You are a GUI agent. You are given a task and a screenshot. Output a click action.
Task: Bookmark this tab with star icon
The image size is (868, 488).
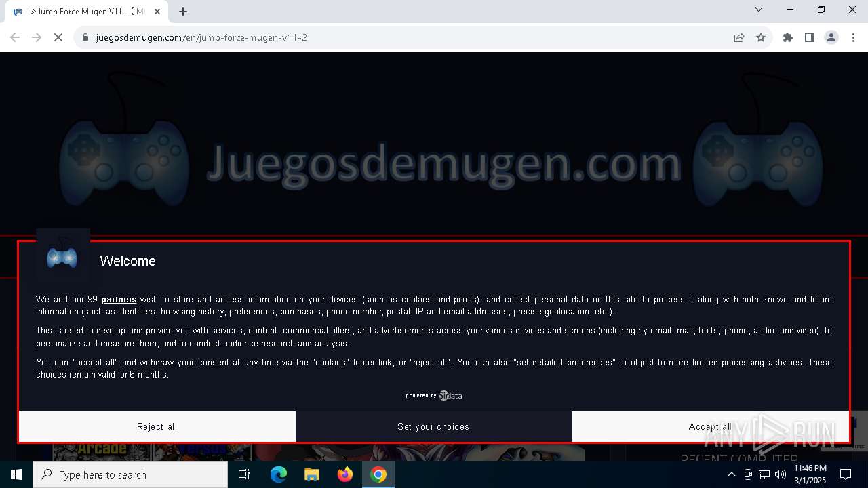tap(761, 37)
